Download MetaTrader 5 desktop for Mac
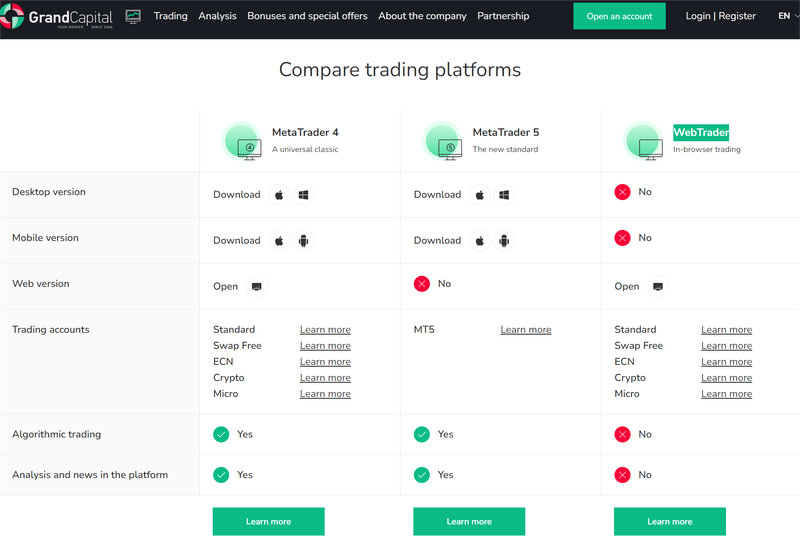 (480, 195)
